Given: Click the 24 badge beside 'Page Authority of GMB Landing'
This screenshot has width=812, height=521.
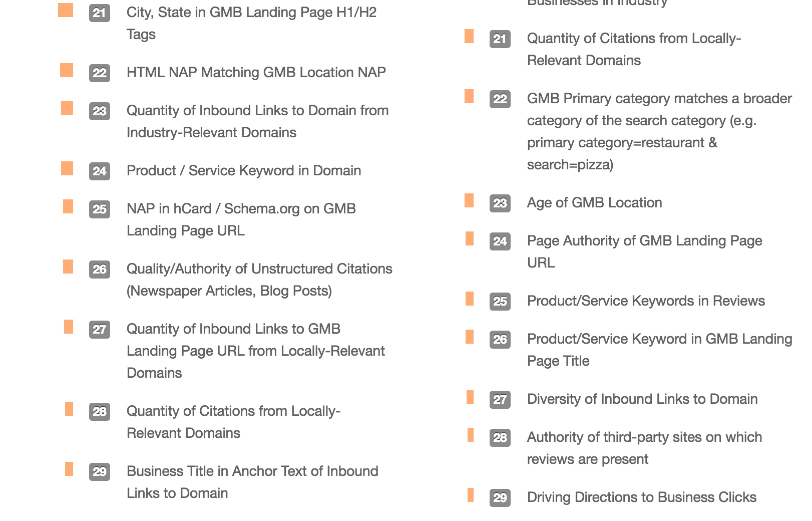Looking at the screenshot, I should pyautogui.click(x=500, y=241).
